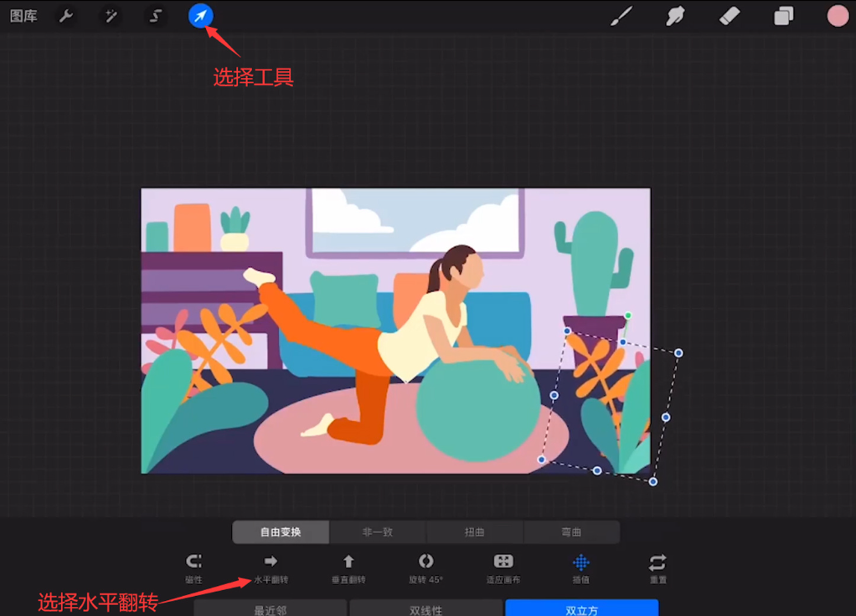Select the 最近邻 interpolation mode
The width and height of the screenshot is (856, 616).
click(x=271, y=608)
